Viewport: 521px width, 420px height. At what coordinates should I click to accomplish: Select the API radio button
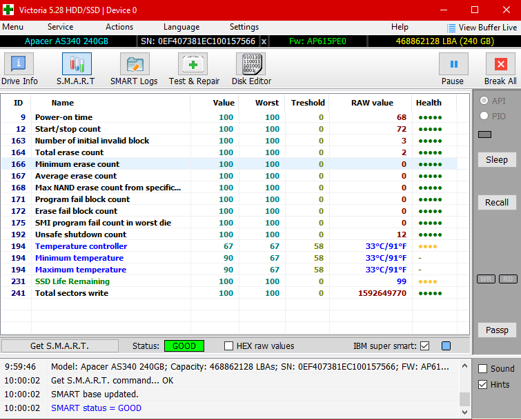point(484,100)
